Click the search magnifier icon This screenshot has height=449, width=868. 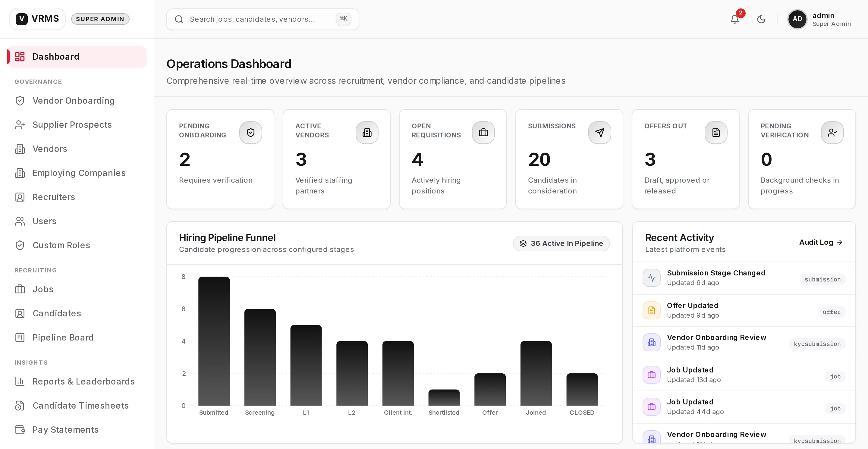(179, 19)
